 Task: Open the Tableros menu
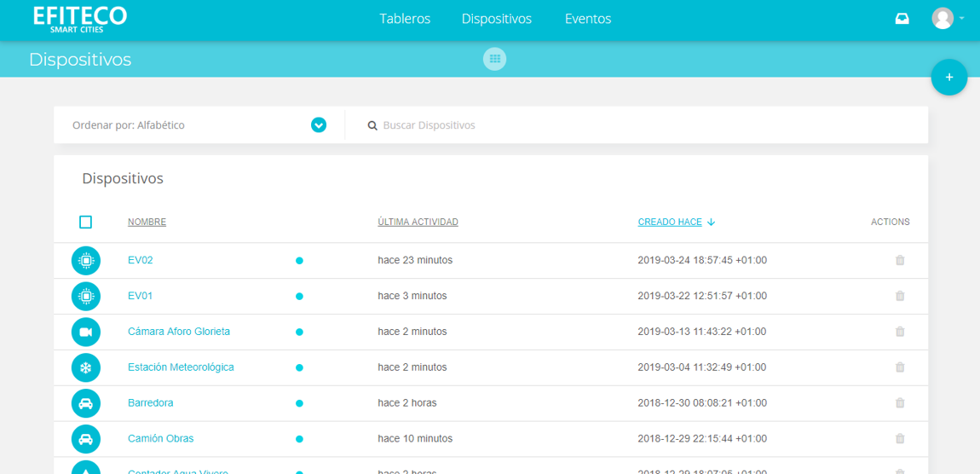(405, 19)
